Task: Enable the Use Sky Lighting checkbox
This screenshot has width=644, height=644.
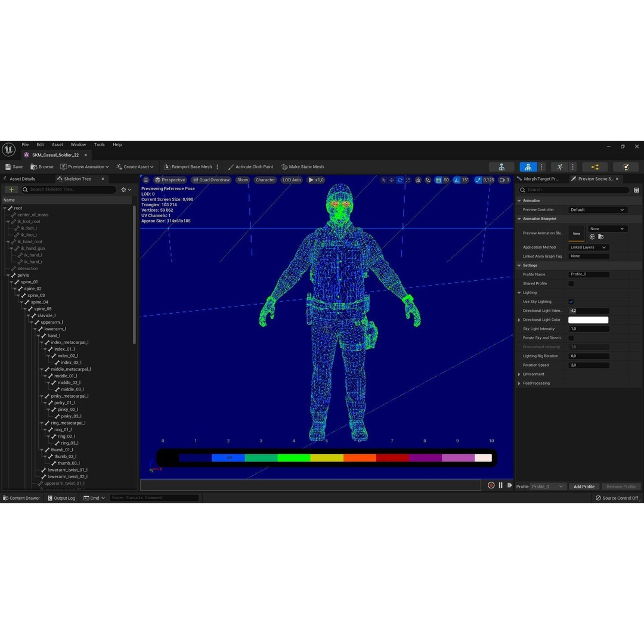Action: pos(571,302)
